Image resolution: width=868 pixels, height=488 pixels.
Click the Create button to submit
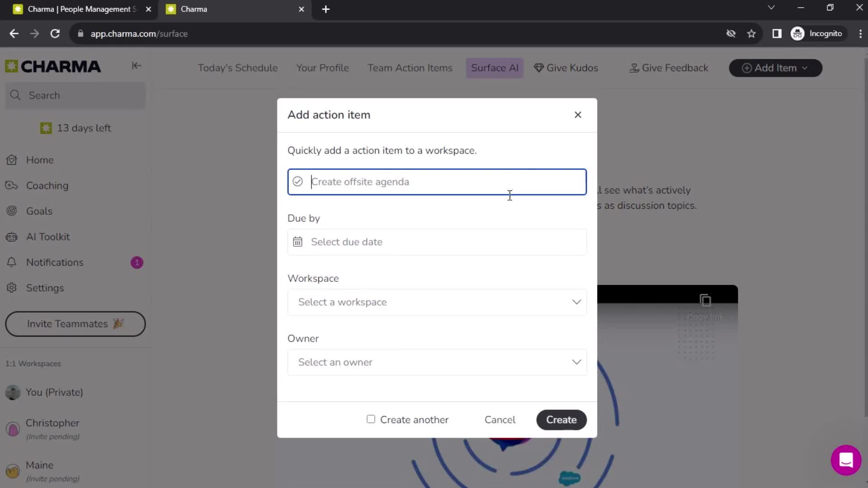(x=561, y=419)
